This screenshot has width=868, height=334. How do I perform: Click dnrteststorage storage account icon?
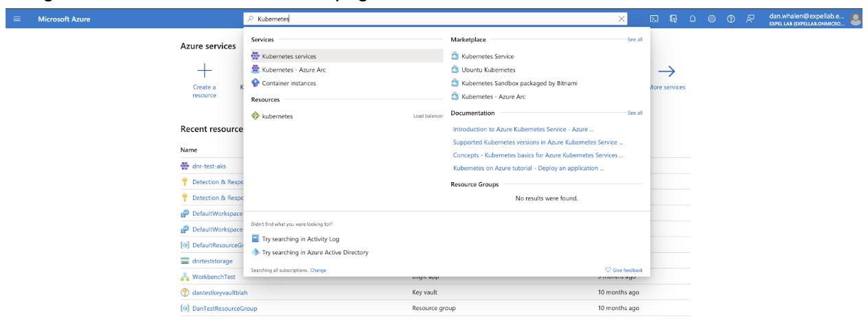click(x=185, y=261)
